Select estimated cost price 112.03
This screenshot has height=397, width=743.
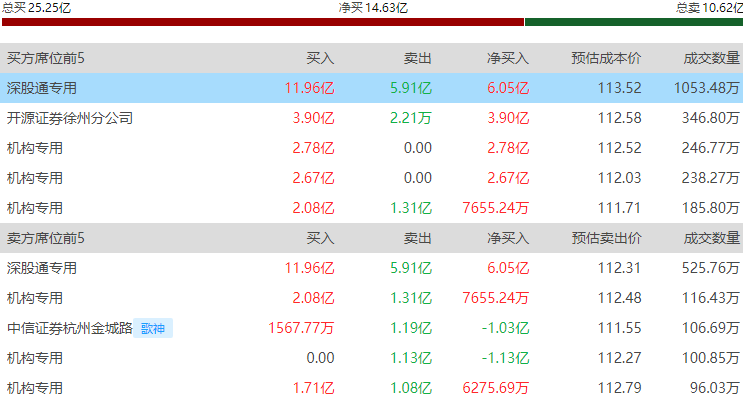(x=619, y=178)
